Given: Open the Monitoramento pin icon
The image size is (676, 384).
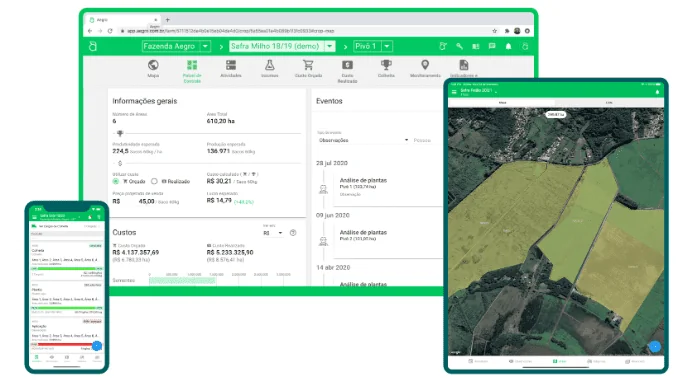Looking at the screenshot, I should tap(425, 65).
